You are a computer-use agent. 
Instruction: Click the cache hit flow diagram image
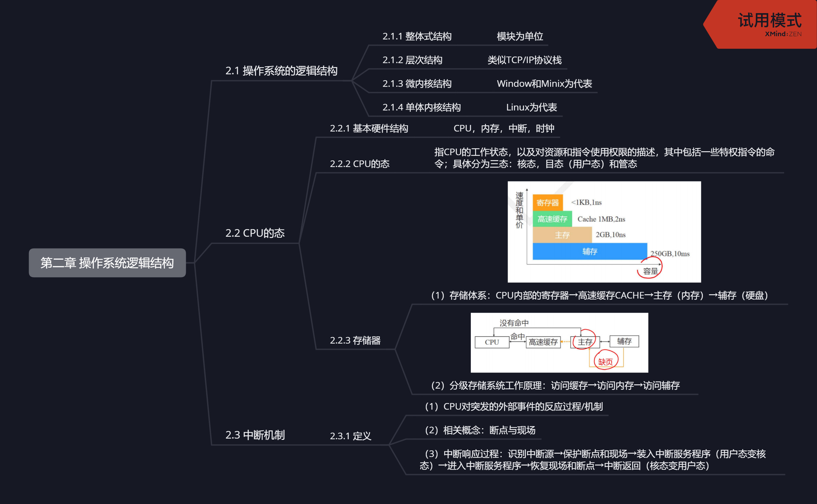pyautogui.click(x=559, y=342)
